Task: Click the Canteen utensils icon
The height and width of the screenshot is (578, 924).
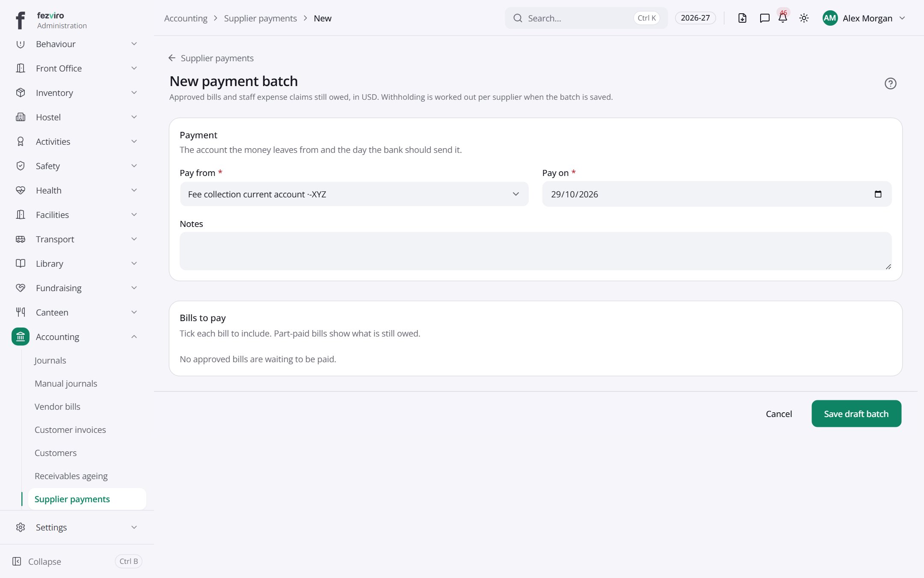Action: 21,313
